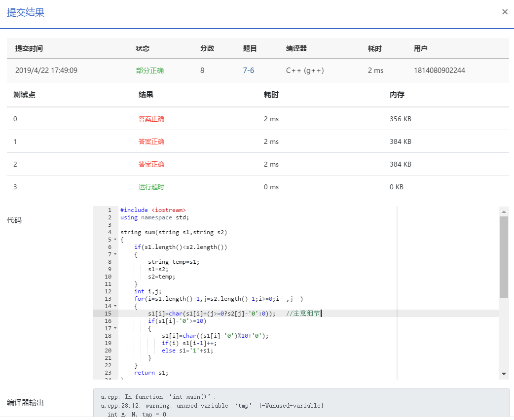Click submission time 2019/4/22 17:49:09
This screenshot has width=514, height=420.
click(46, 70)
